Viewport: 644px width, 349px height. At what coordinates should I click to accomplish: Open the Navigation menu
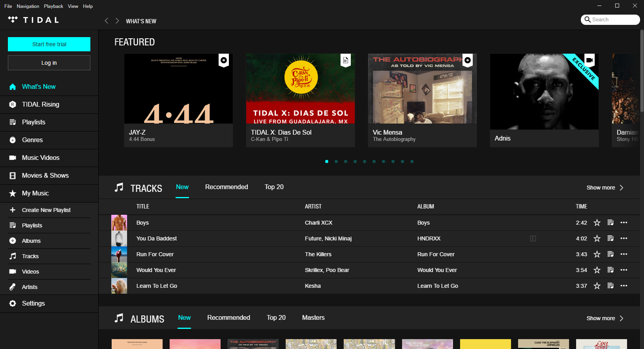tap(28, 6)
